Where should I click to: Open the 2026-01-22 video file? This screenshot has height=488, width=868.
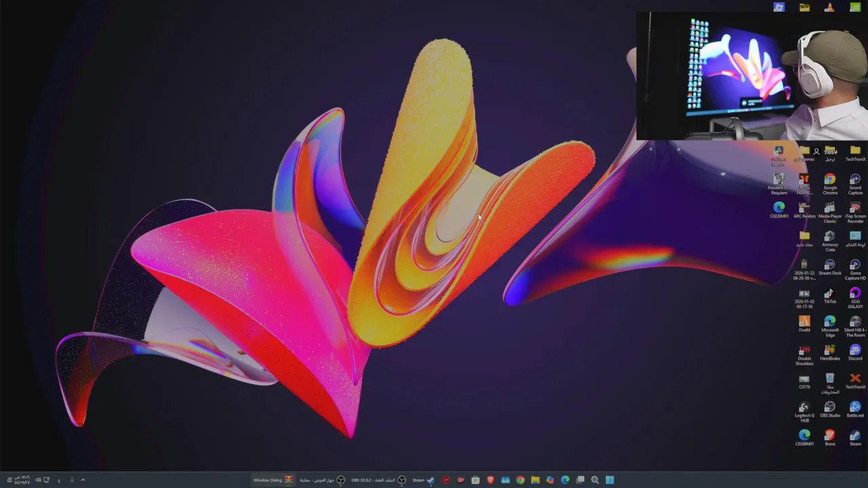click(804, 270)
